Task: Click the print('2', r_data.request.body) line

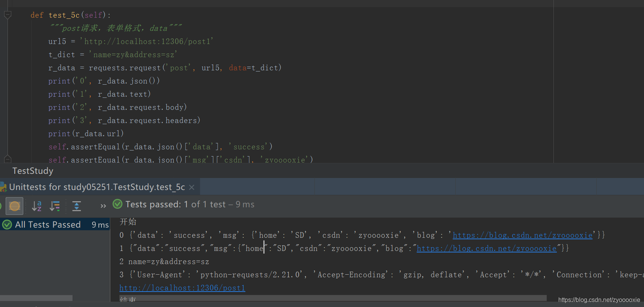Action: 118,107
